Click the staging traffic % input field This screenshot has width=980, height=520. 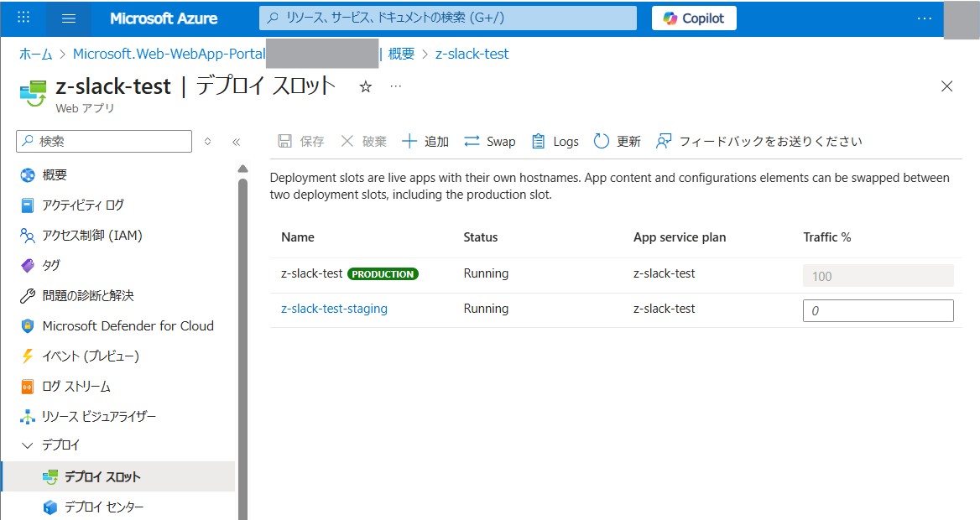coord(878,310)
